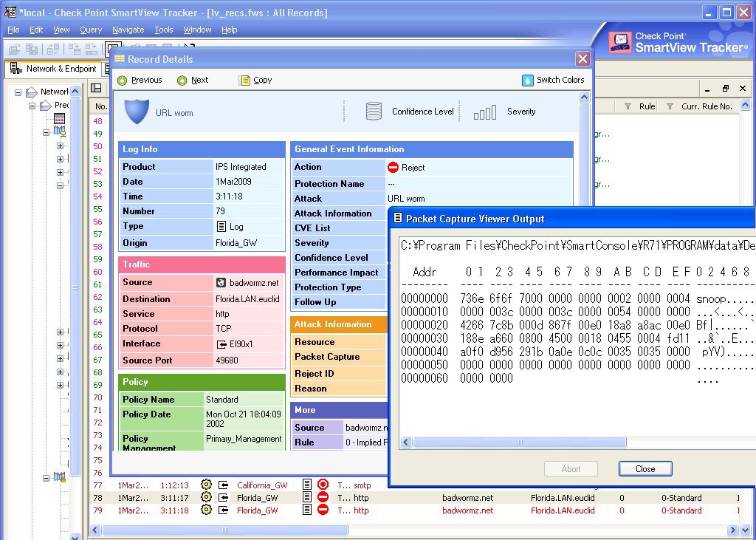Click the Packet Capture Viewer title icon
This screenshot has height=540, width=756.
(x=398, y=218)
